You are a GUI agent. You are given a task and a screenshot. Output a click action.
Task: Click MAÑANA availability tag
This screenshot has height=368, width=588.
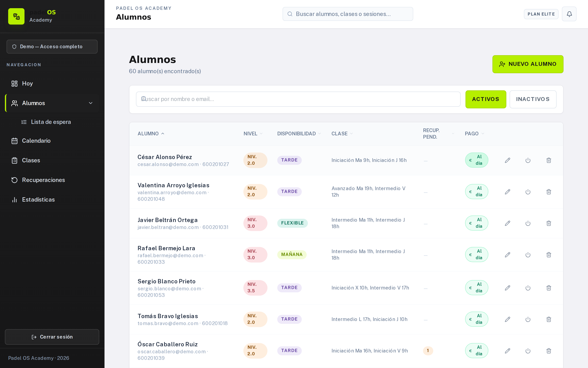292,254
